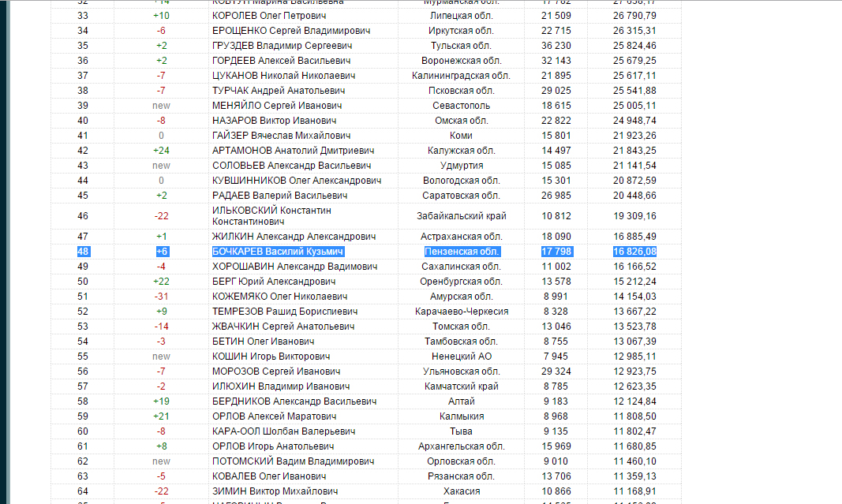The height and width of the screenshot is (504, 842).
Task: Select region Сахалинская обл.
Action: coord(462,267)
